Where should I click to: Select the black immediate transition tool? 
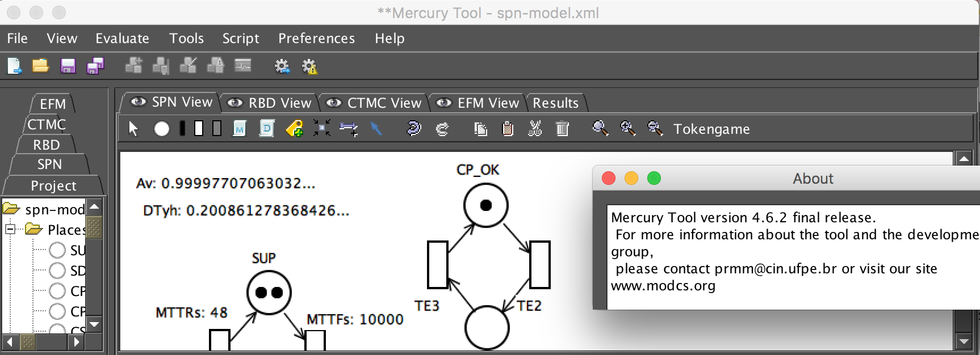[182, 128]
